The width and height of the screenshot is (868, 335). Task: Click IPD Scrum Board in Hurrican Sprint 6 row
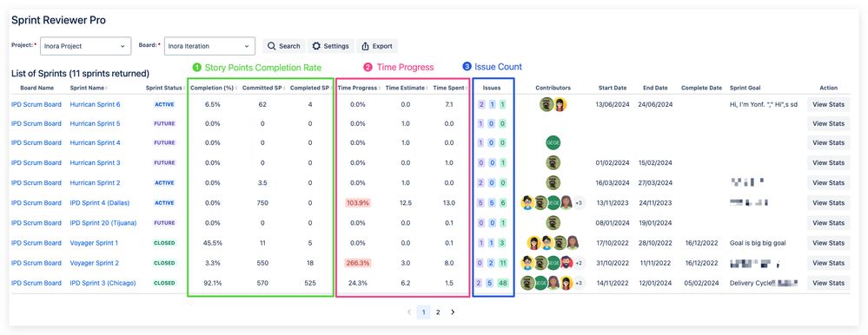pos(36,104)
